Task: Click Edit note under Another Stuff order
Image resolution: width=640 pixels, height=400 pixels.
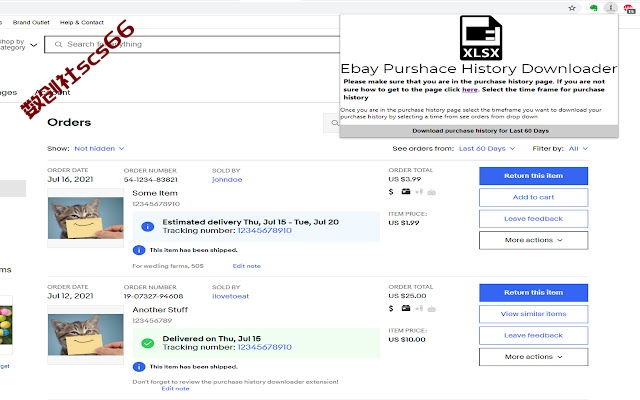Action: (x=176, y=389)
